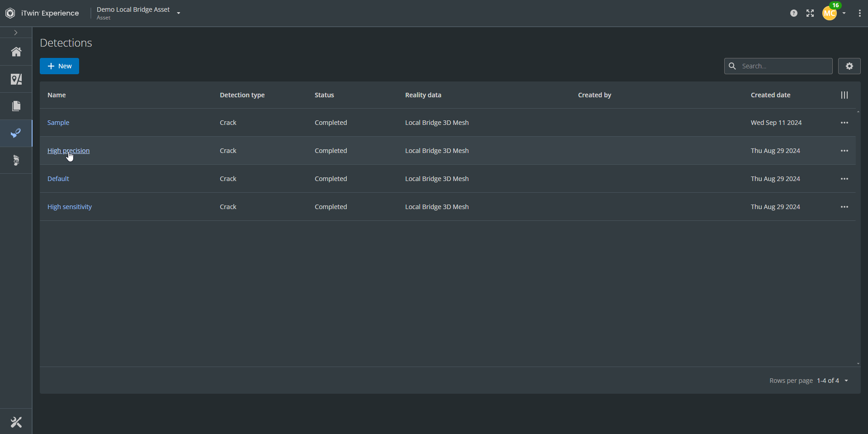Open the detections settings gear

click(849, 66)
